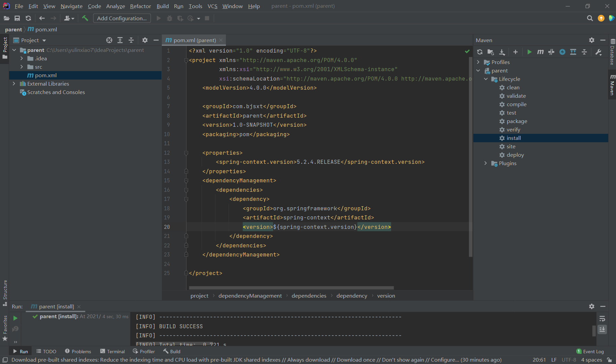Toggle Skip Tests mode in Maven
Screen dimensions: 616x364
tap(562, 52)
